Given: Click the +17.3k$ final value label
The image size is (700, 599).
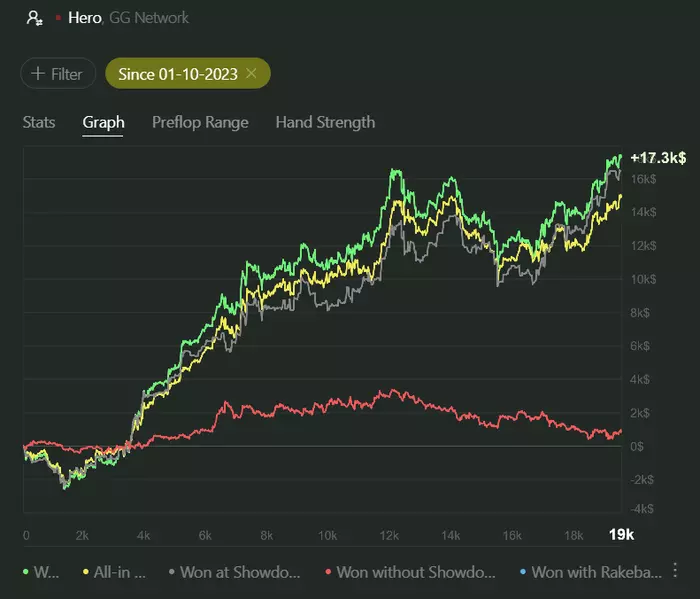Looking at the screenshot, I should [x=657, y=159].
